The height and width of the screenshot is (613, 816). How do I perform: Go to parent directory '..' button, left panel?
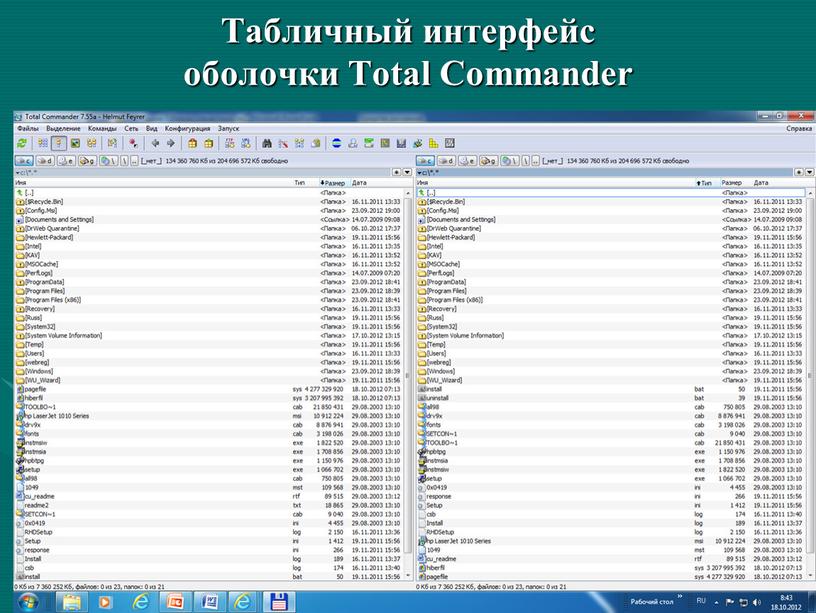click(134, 161)
